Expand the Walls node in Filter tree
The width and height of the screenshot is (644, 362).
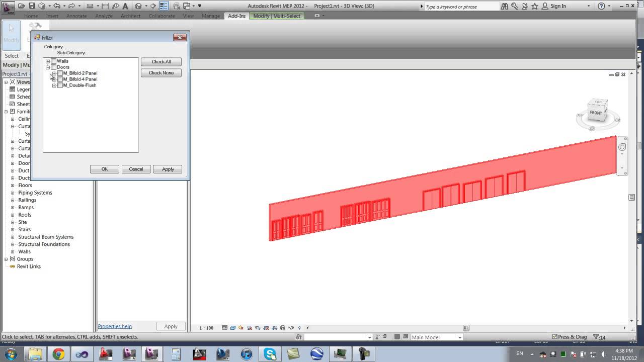click(48, 61)
